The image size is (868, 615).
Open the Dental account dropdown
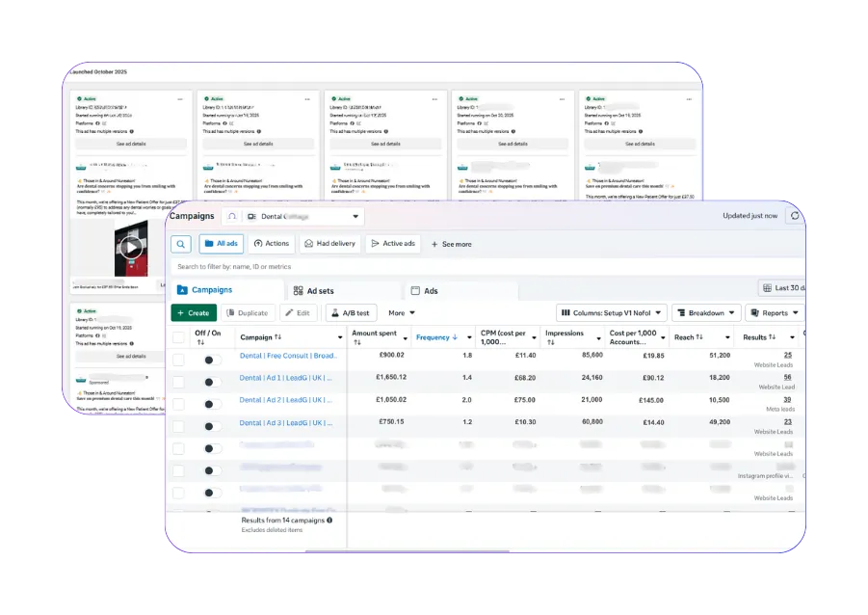tap(302, 216)
